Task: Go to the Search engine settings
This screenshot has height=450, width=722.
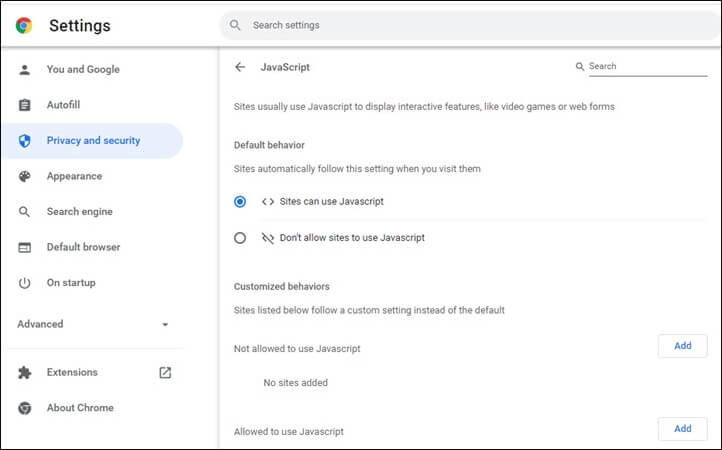Action: pos(79,212)
